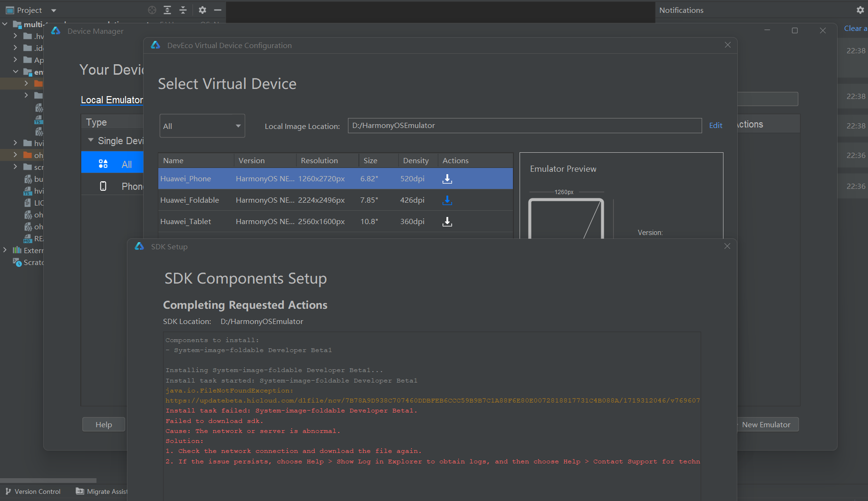
Task: Switch to the Local Emulator tab
Action: coord(112,100)
